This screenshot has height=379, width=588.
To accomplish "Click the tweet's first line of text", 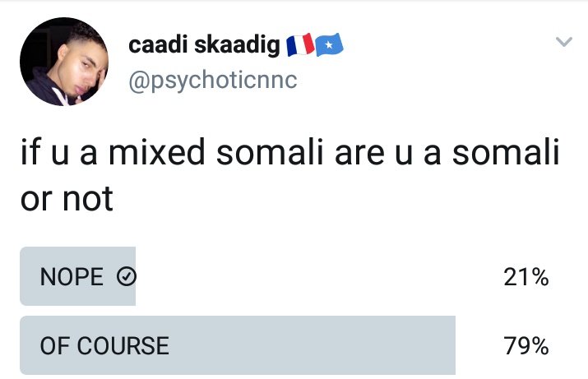I will point(289,152).
